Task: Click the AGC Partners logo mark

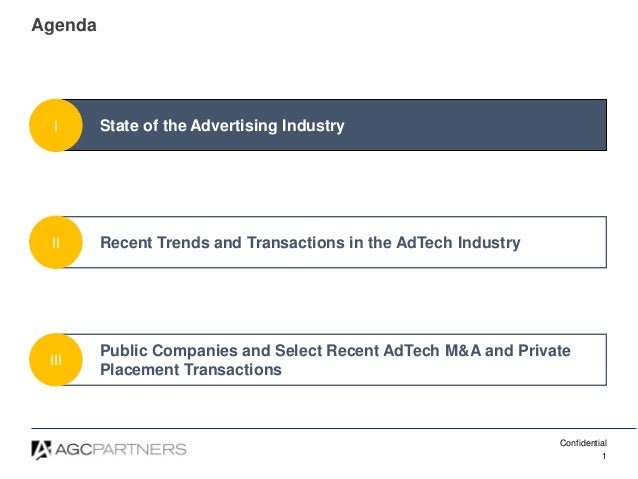Action: click(41, 450)
